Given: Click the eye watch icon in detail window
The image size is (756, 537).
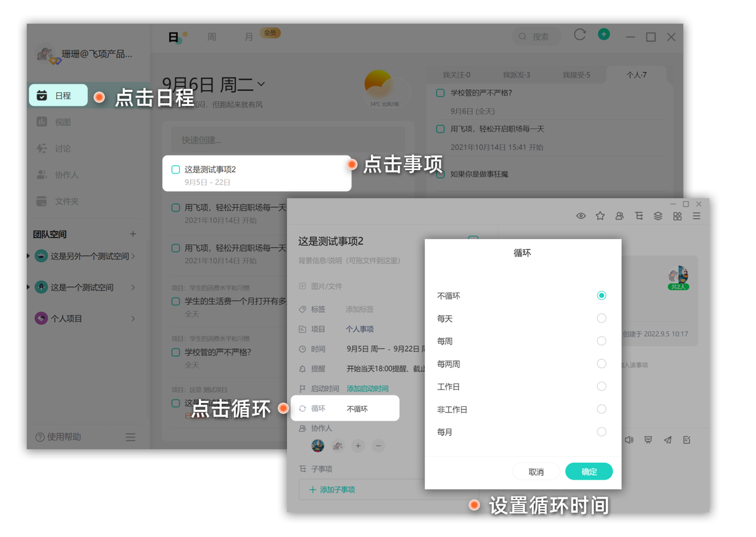Looking at the screenshot, I should tap(581, 216).
